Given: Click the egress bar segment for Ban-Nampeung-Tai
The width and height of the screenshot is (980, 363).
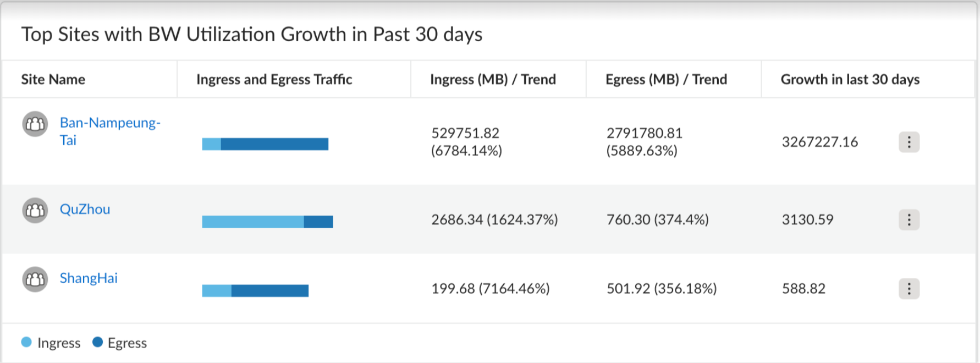Looking at the screenshot, I should [274, 144].
